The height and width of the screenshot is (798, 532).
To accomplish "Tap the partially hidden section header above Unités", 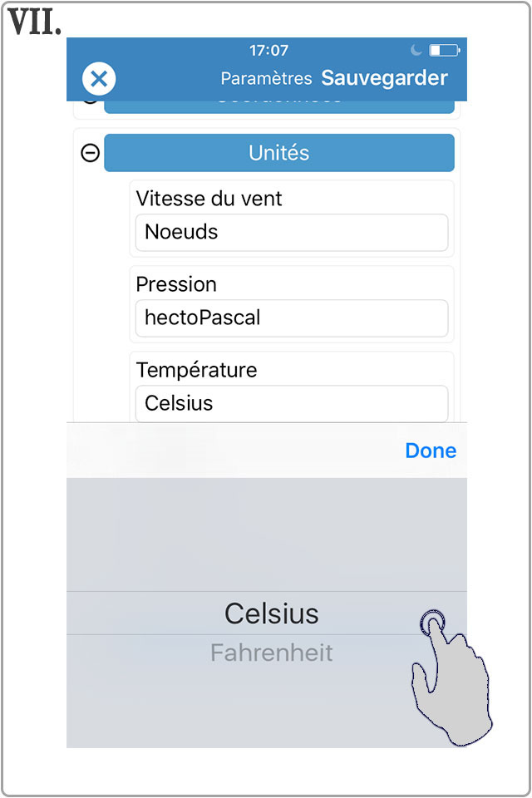I will coord(279,107).
